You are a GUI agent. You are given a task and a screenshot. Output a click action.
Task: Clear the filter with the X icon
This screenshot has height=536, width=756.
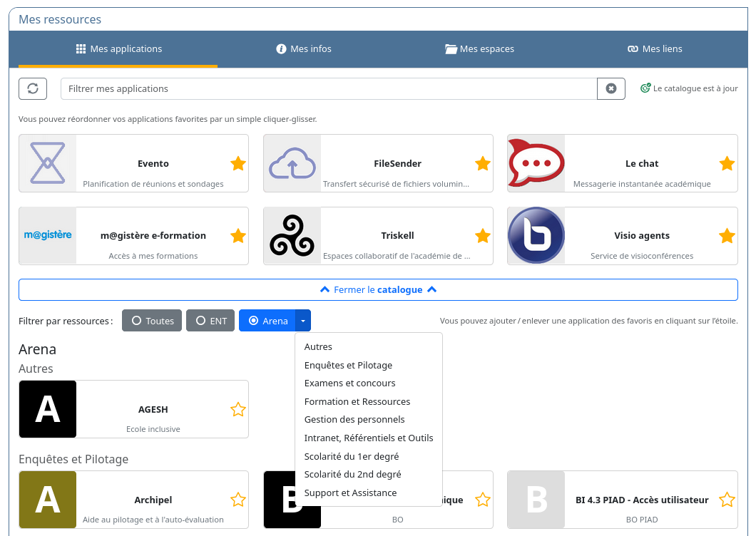pos(611,88)
